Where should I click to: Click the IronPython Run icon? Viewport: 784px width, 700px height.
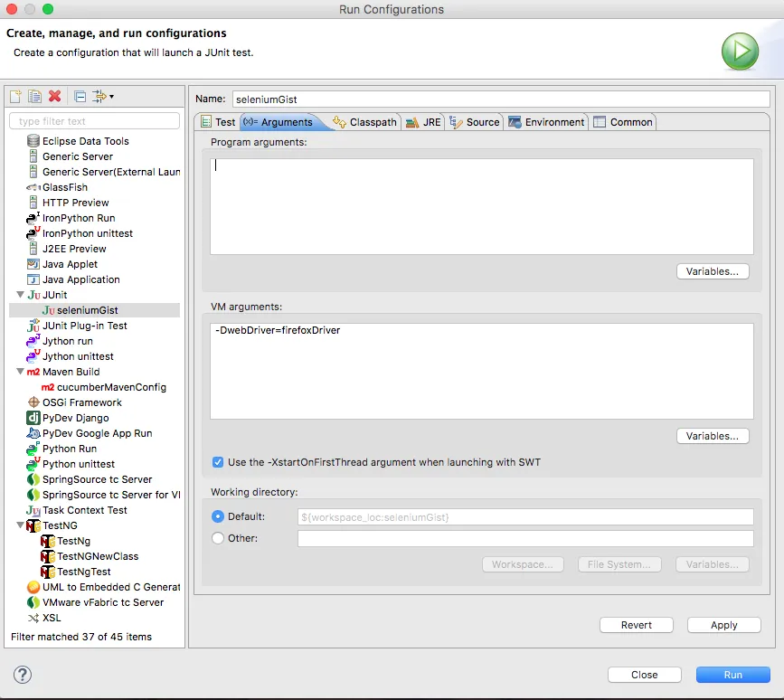pos(33,218)
